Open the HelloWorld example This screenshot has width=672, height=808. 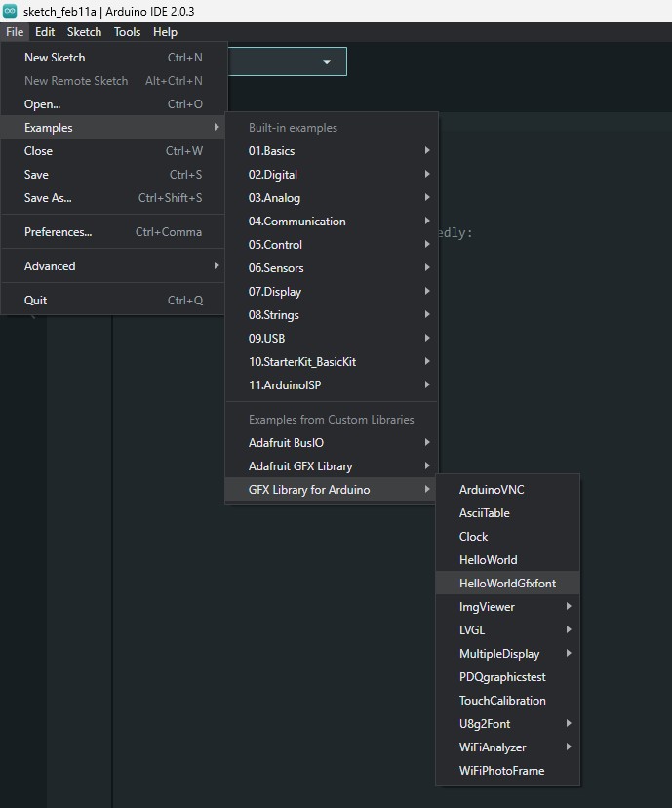[x=508, y=560]
